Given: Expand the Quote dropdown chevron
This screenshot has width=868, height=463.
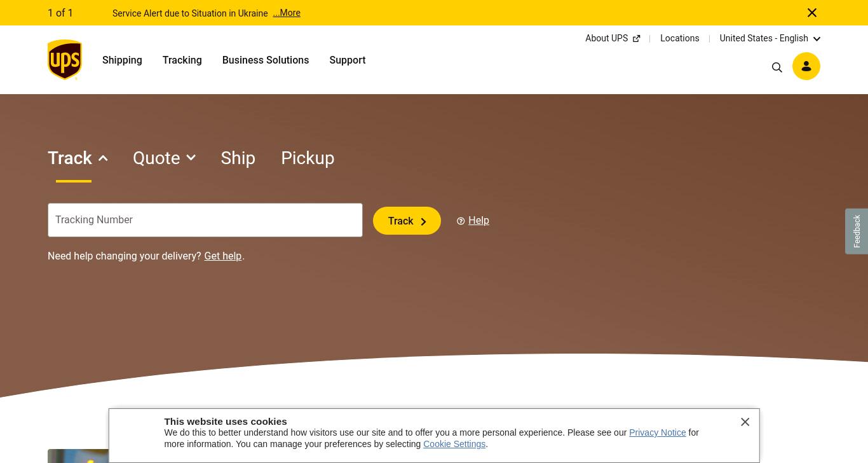Looking at the screenshot, I should click(191, 158).
